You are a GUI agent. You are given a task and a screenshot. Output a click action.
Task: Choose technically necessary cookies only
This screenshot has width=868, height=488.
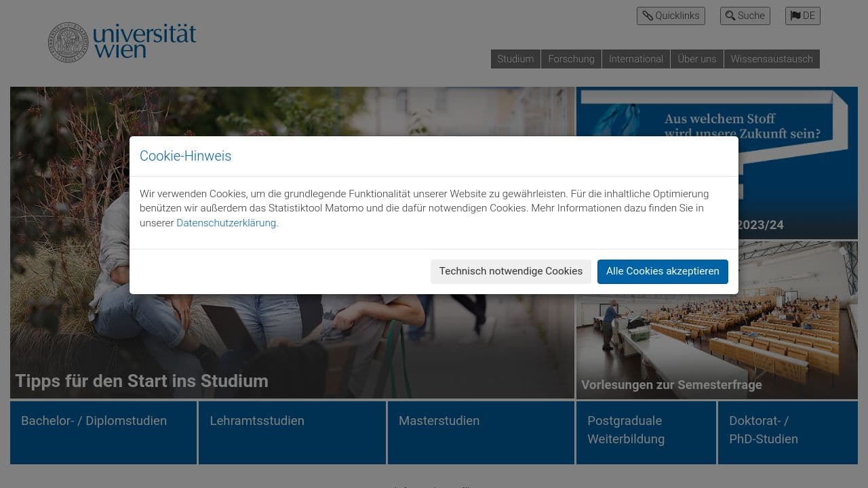(x=511, y=271)
